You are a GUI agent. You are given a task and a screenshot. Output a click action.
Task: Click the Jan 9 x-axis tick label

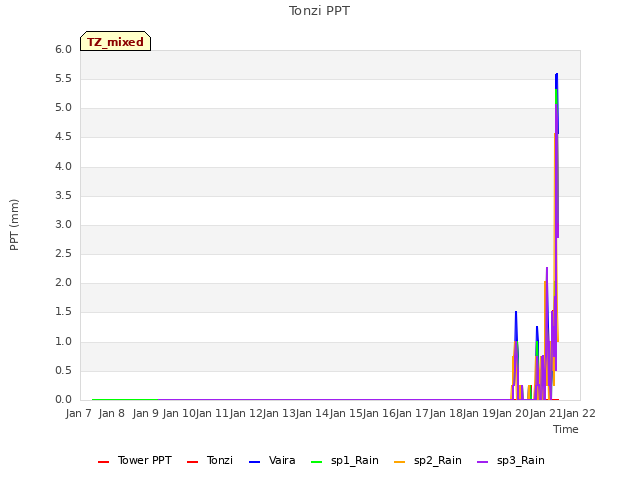tap(146, 413)
